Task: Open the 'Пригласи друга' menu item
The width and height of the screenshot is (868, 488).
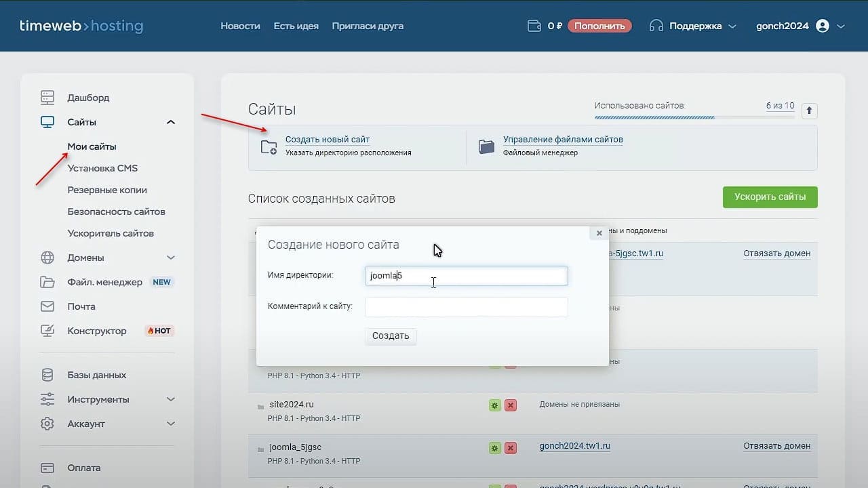Action: coord(368,26)
